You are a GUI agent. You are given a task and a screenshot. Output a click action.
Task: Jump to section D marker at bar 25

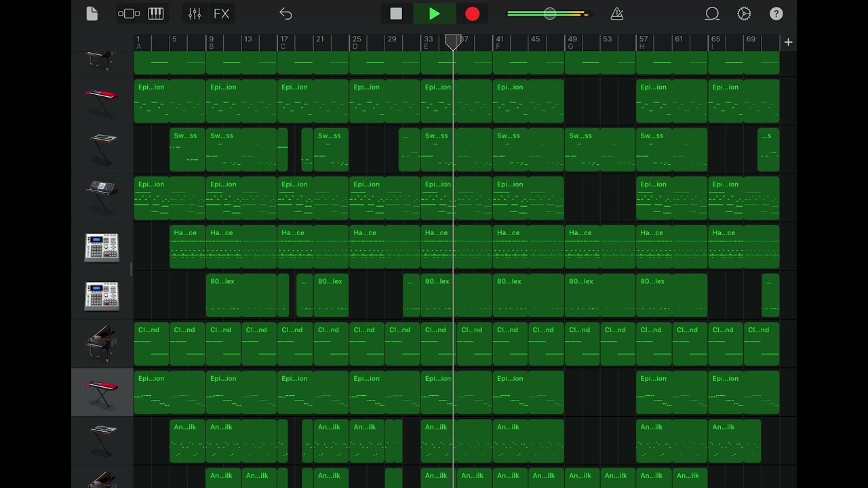point(355,47)
